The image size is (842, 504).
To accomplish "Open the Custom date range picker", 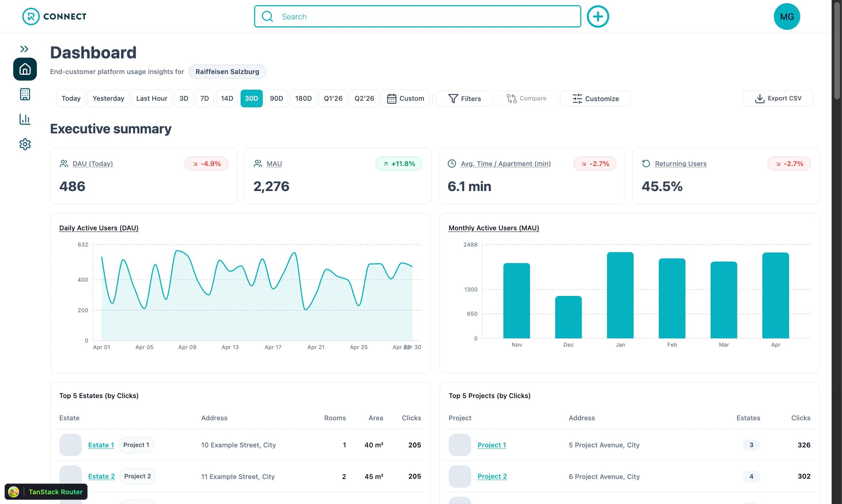I will pos(405,98).
